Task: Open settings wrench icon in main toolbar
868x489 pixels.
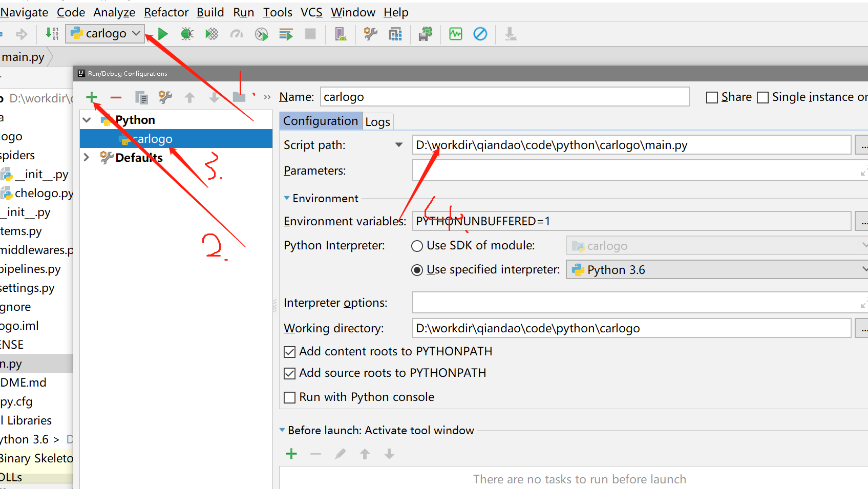Action: point(370,34)
